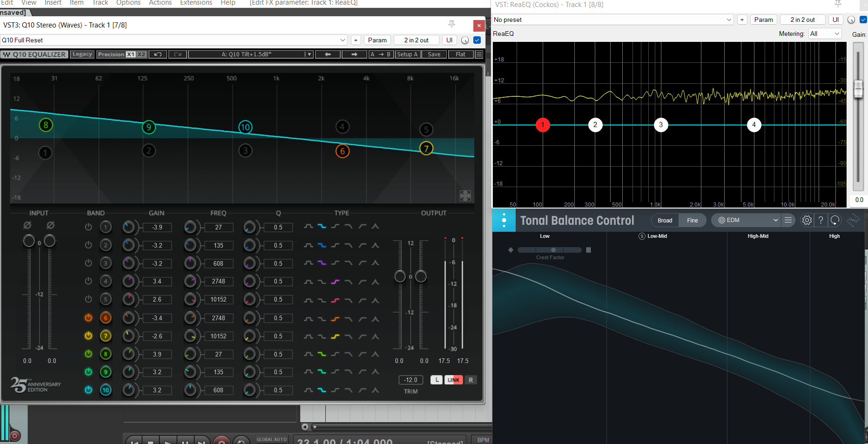The height and width of the screenshot is (444, 868).
Task: Add preset with ReaEQ plus button
Action: click(742, 20)
